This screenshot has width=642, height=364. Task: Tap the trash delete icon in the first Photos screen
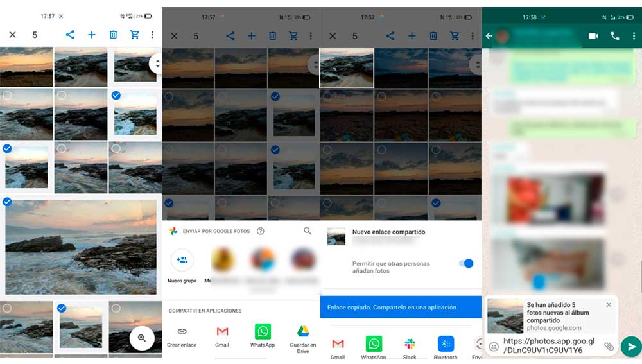click(x=113, y=35)
